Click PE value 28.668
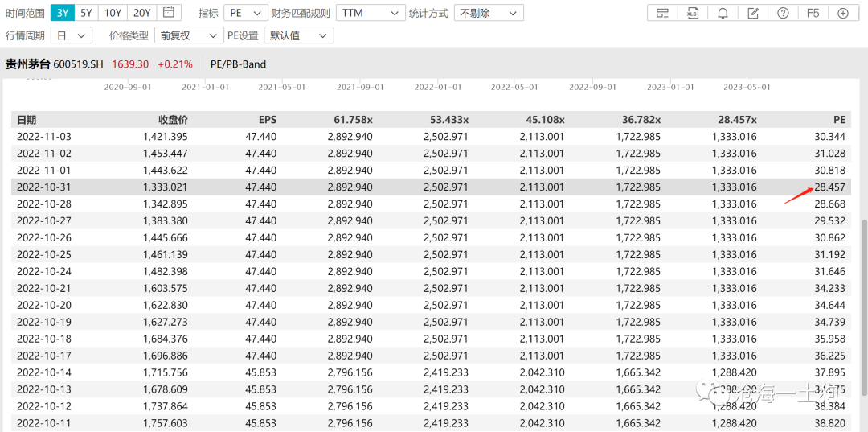 coord(829,204)
